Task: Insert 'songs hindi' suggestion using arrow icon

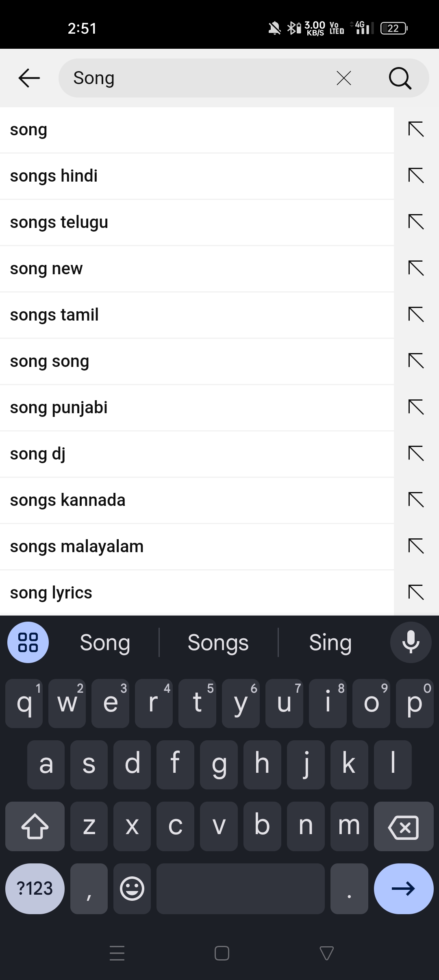Action: (x=416, y=176)
